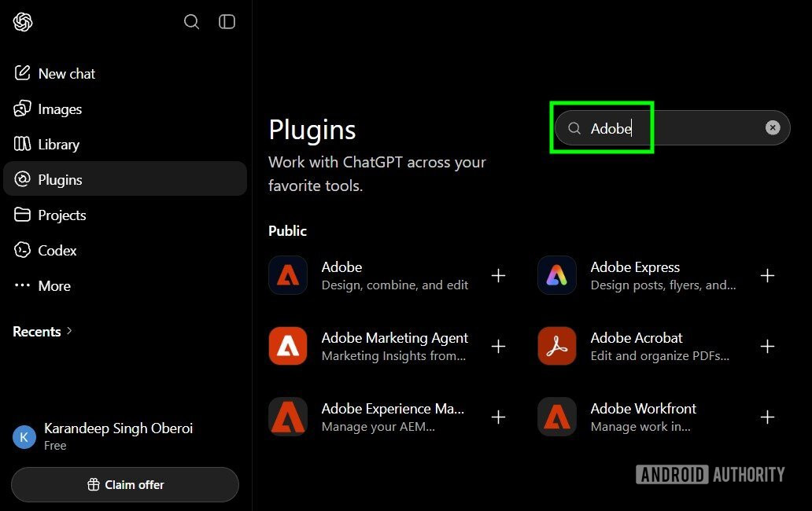Collapse the sidebar with panel icon
Screen dimensions: 812x511
click(227, 22)
